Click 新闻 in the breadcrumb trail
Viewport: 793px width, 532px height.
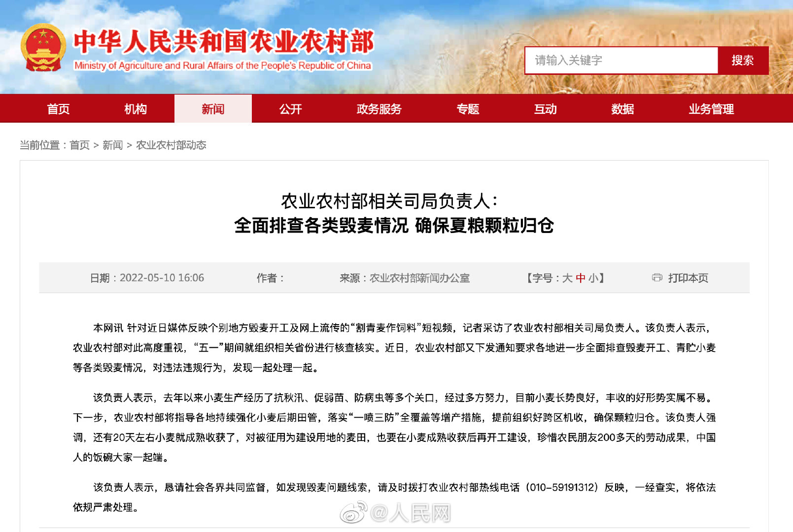[x=112, y=145]
